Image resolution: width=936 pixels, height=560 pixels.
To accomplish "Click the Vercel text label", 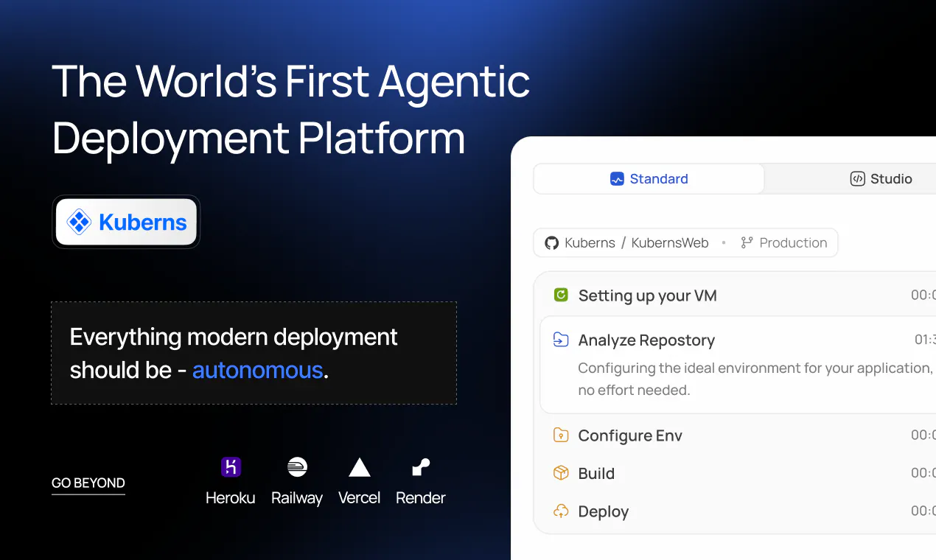I will 360,498.
